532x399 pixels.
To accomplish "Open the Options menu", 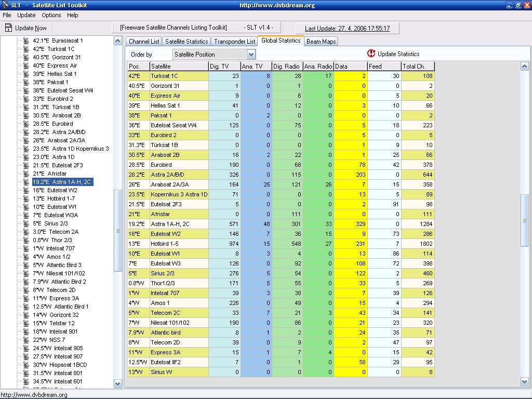I will 51,15.
